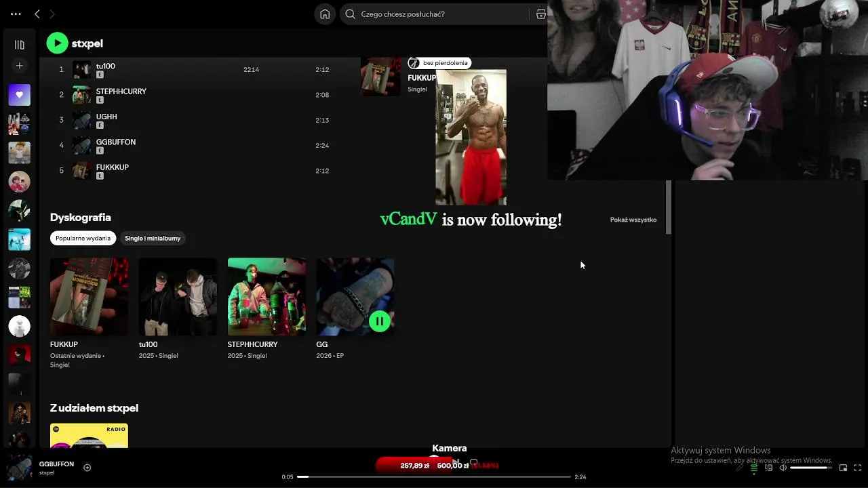The height and width of the screenshot is (488, 868).
Task: Mute with the speaker icon
Action: pyautogui.click(x=783, y=468)
